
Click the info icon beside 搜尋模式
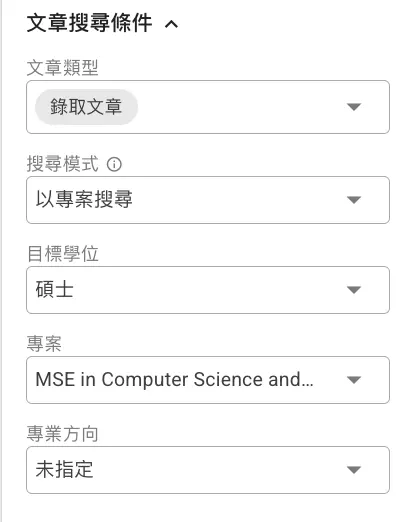click(114, 164)
